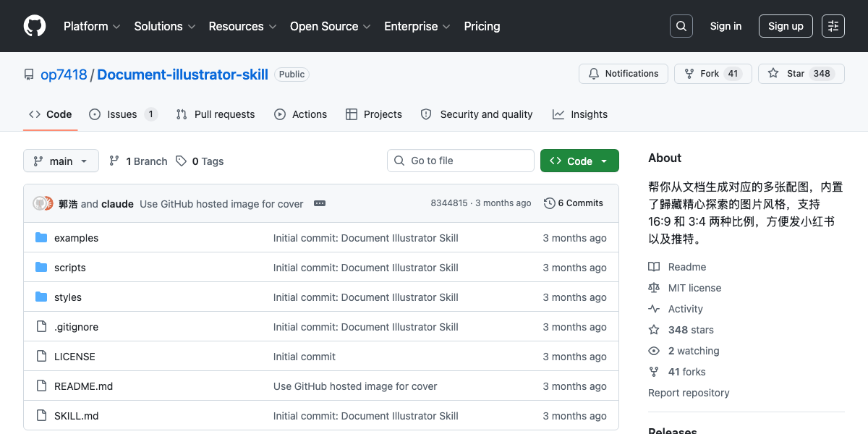This screenshot has width=868, height=434.
Task: Open the green Code dropdown
Action: tap(579, 161)
